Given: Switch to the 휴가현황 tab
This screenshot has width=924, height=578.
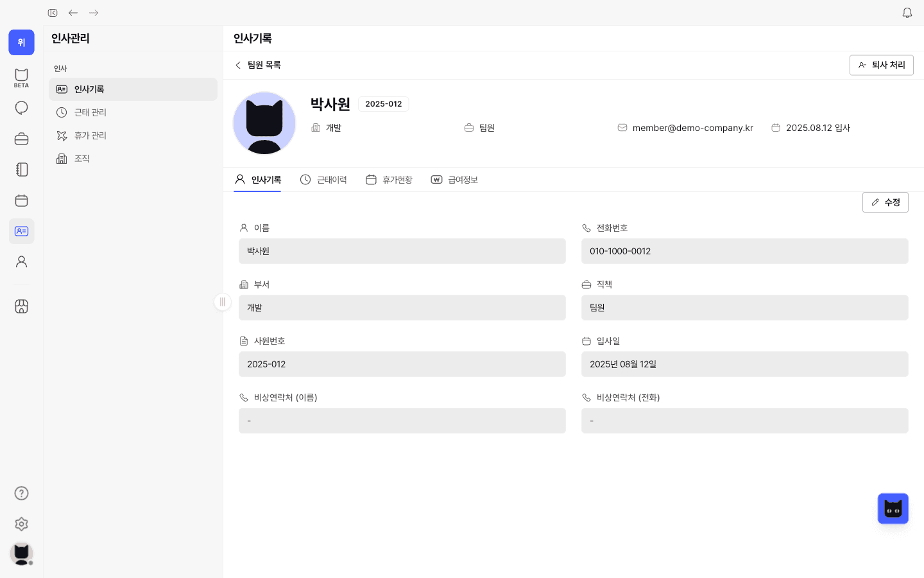Looking at the screenshot, I should [389, 180].
